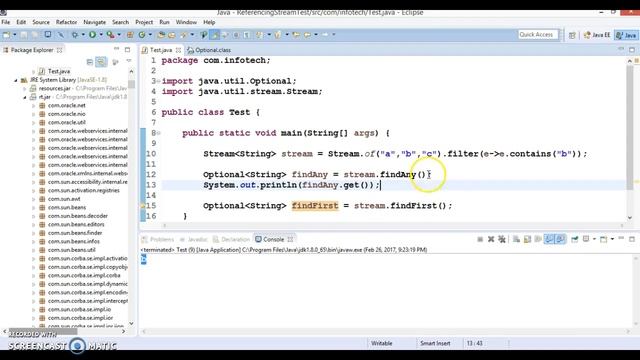Screen dimensions: 640x360
Task: Switch to the Javadoc tab
Action: tap(193, 239)
